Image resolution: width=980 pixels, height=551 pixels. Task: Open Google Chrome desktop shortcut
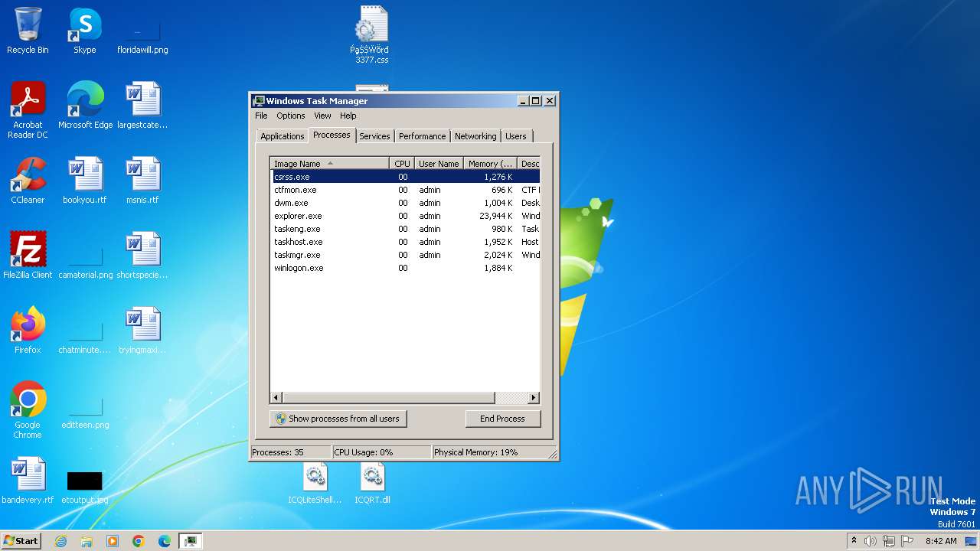(x=28, y=409)
